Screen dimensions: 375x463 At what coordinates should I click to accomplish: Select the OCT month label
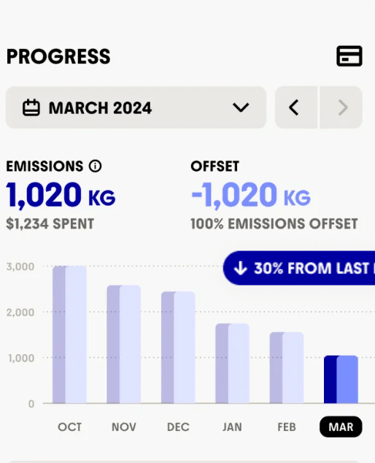point(69,427)
